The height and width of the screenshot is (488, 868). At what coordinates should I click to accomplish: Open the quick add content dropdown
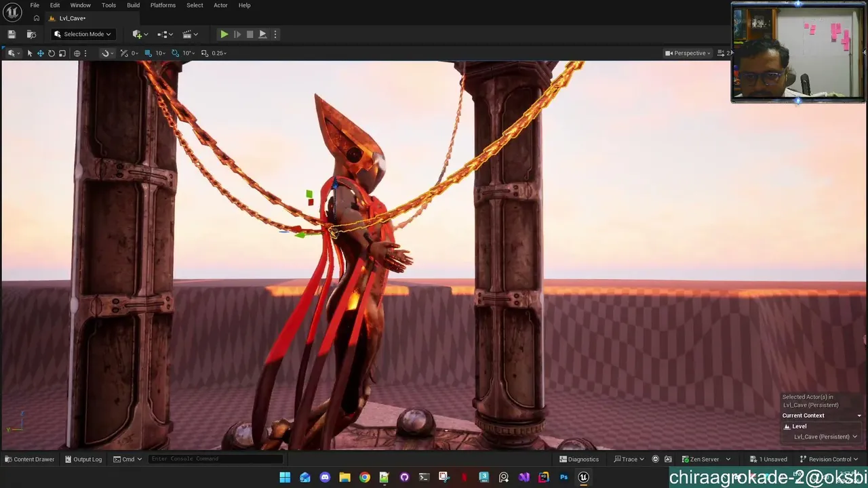tap(140, 34)
